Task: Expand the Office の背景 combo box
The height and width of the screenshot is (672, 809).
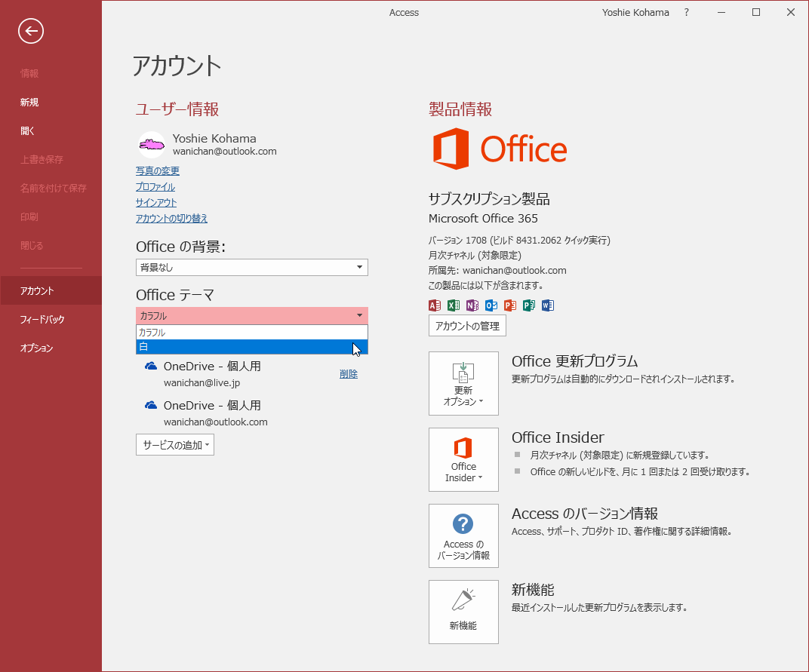Action: [x=252, y=267]
